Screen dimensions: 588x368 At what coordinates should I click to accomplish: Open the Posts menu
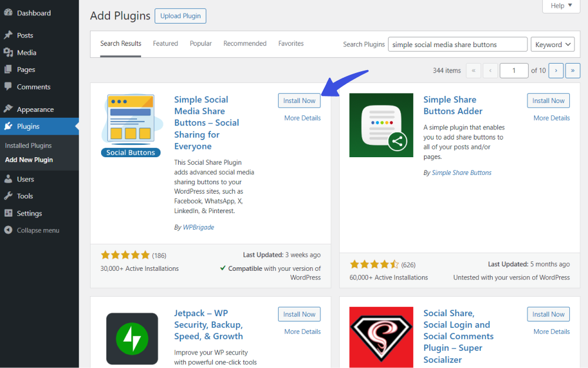tap(25, 35)
